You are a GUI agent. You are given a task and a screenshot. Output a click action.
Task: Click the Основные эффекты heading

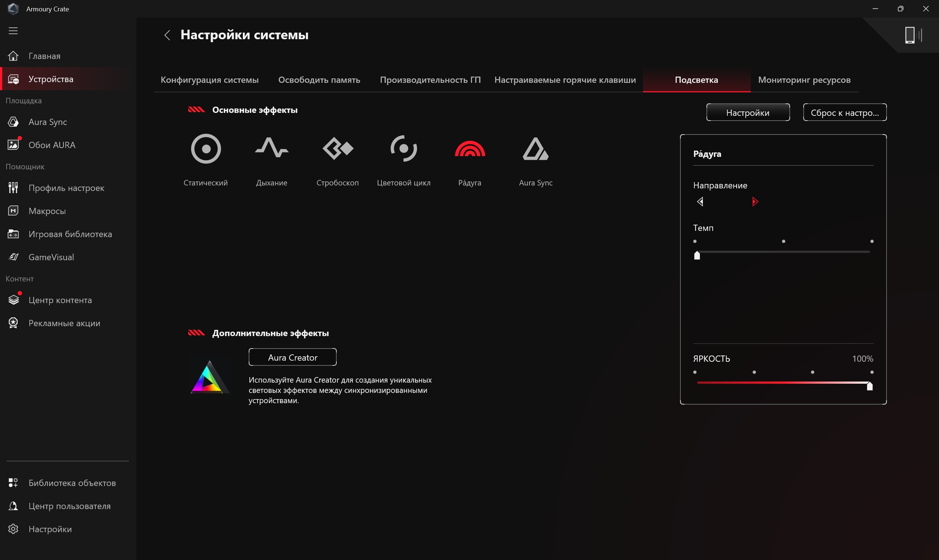tap(255, 110)
